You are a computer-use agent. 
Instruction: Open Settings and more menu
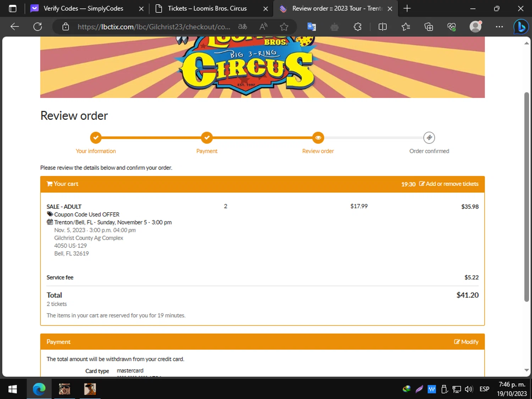pyautogui.click(x=499, y=27)
